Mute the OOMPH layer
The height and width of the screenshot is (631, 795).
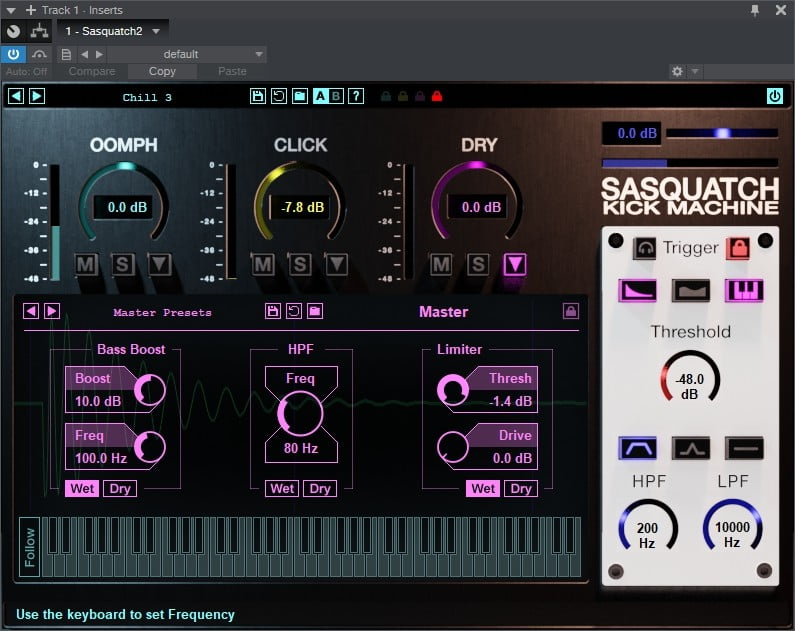point(87,264)
